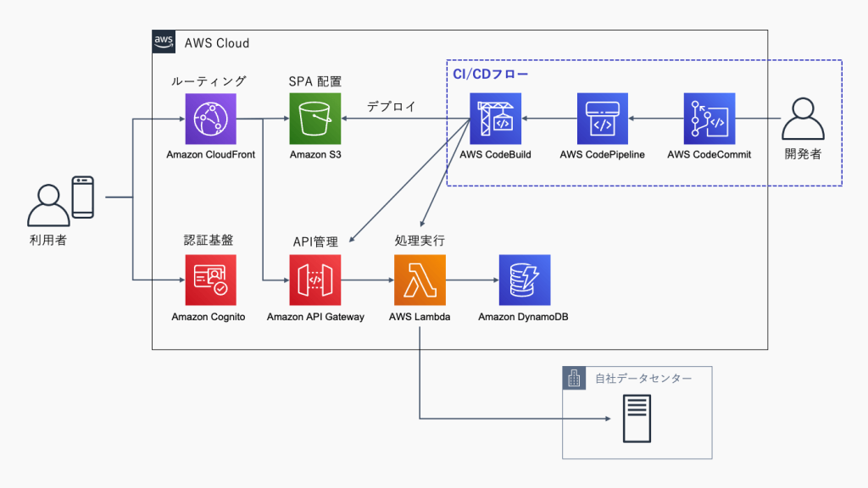Click the CI/CDフロー heading text
Image resolution: width=868 pixels, height=488 pixels.
click(491, 75)
